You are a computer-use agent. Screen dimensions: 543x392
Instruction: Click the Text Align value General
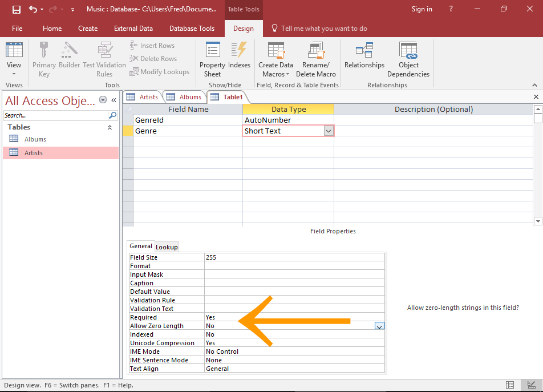point(294,369)
